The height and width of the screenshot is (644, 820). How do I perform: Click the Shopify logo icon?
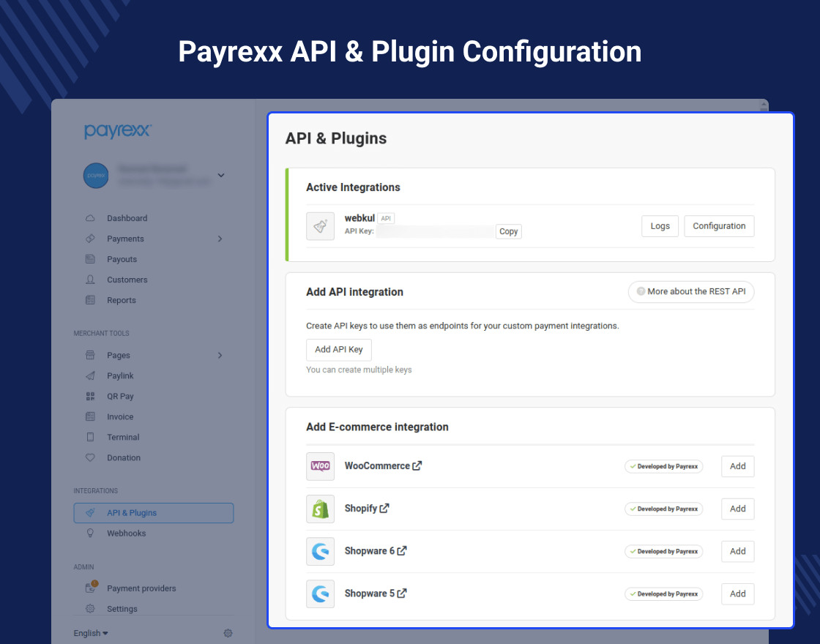(x=320, y=509)
